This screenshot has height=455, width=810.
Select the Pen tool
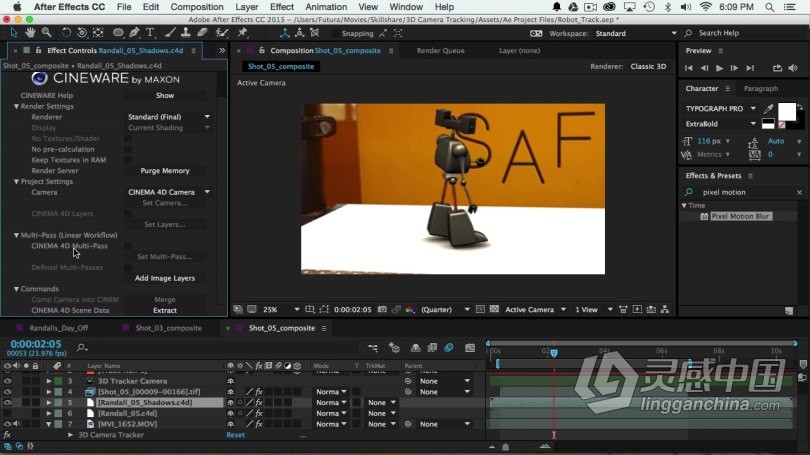134,33
